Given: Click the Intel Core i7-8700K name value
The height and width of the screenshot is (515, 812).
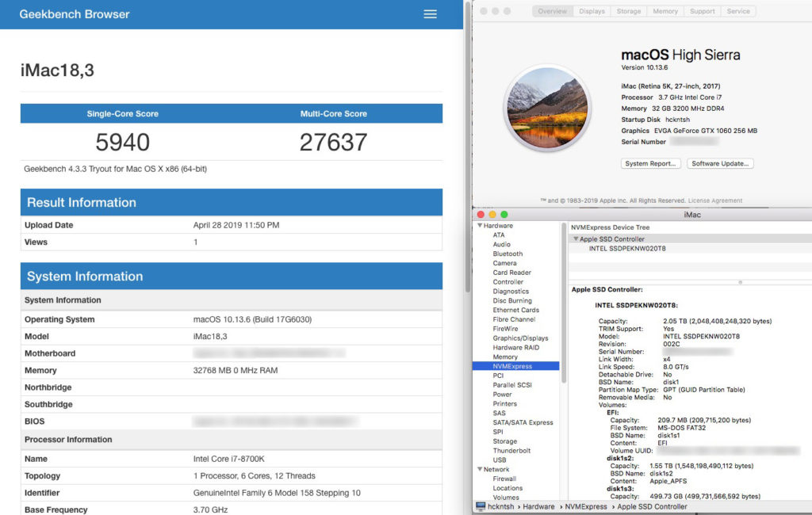Looking at the screenshot, I should pos(229,459).
